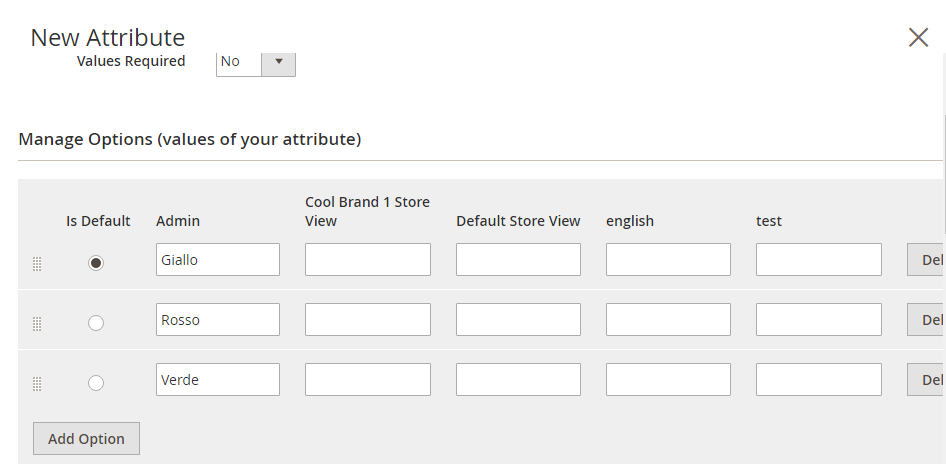
Task: Open the Values Required dropdown
Action: (x=256, y=61)
